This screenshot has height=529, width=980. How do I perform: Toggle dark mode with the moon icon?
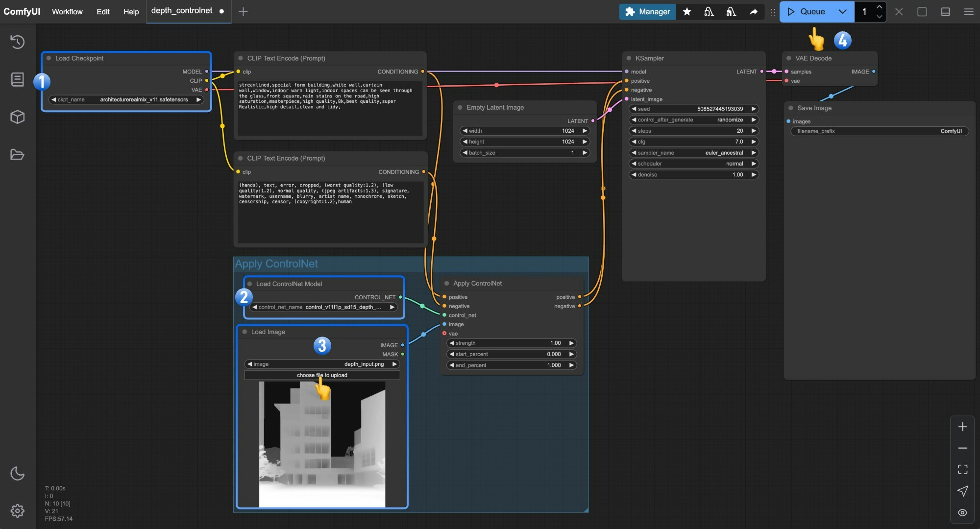tap(17, 473)
